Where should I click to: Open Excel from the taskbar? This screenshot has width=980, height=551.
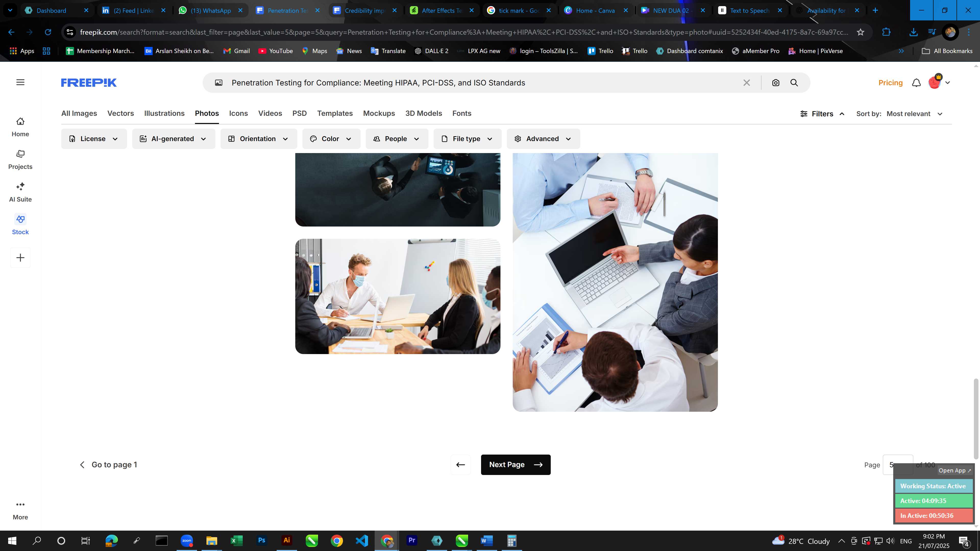pos(237,540)
